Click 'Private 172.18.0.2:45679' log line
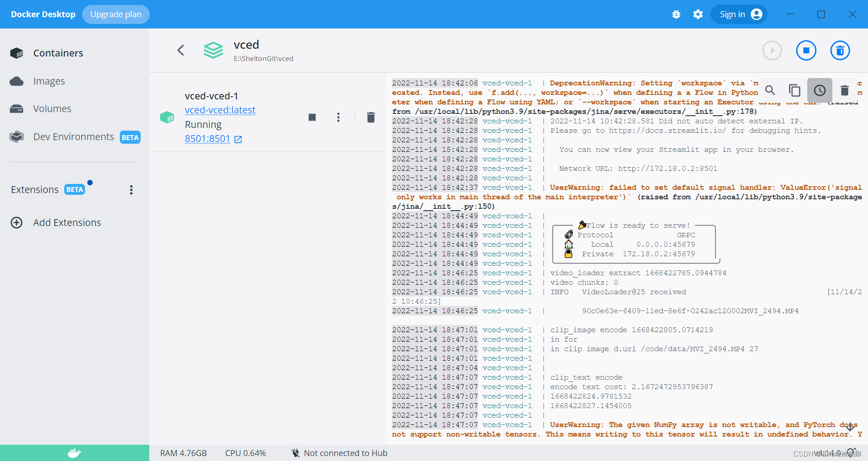Viewport: 868px width, 461px height. (638, 254)
